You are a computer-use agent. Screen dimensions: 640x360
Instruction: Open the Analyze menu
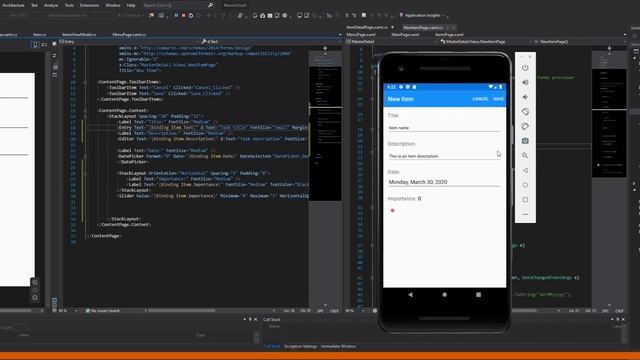point(51,5)
